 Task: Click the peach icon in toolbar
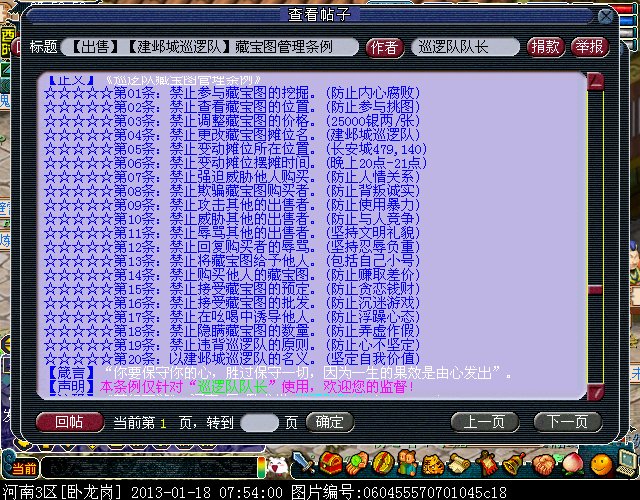[x=573, y=465]
